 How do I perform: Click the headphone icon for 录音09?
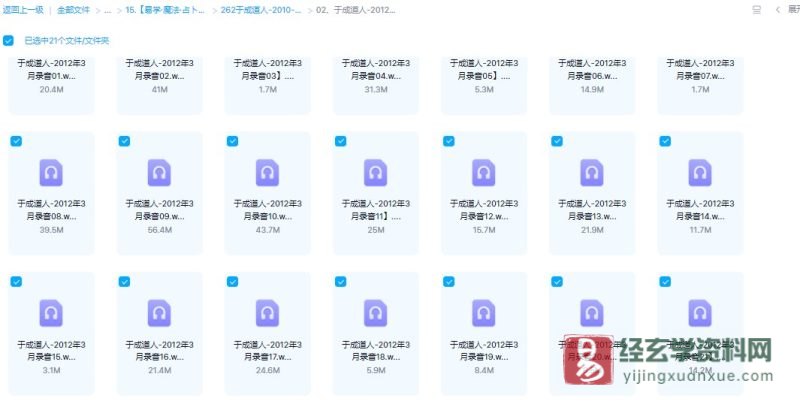click(159, 172)
